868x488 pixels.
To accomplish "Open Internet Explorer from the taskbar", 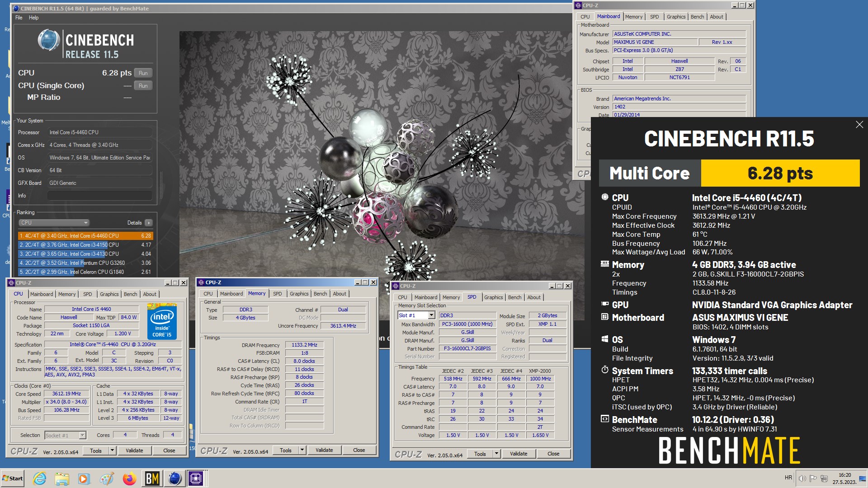I will coord(40,479).
